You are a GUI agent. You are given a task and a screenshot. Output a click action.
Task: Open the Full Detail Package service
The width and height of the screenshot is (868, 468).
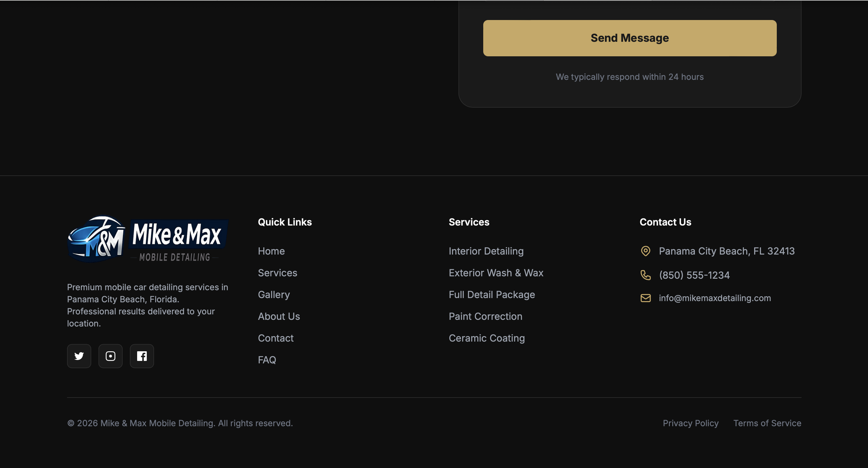pos(492,294)
